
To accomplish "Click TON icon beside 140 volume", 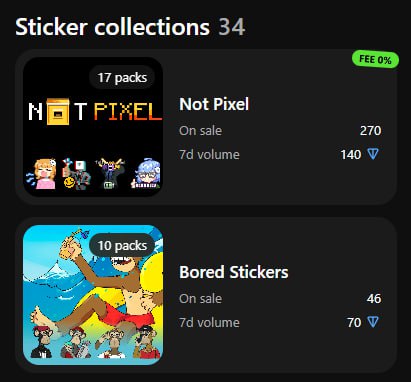I will [x=373, y=154].
